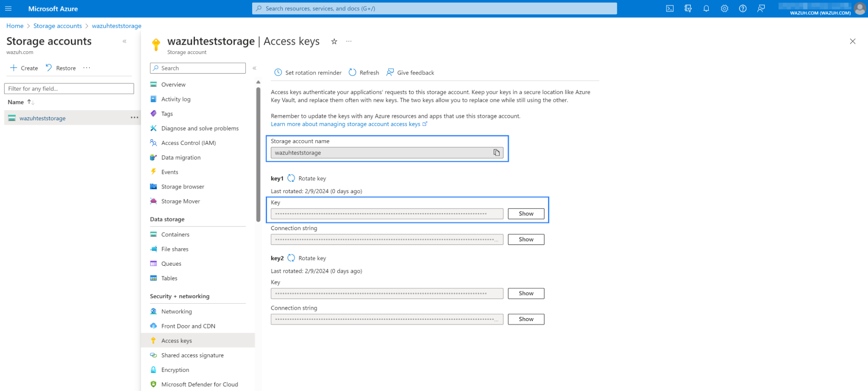
Task: Favorite this page with the star icon
Action: pos(334,42)
